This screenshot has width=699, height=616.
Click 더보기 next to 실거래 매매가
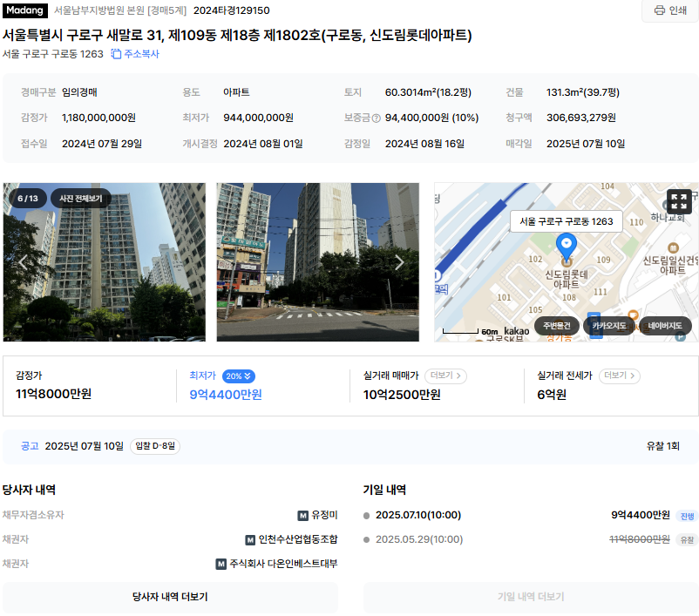point(445,376)
